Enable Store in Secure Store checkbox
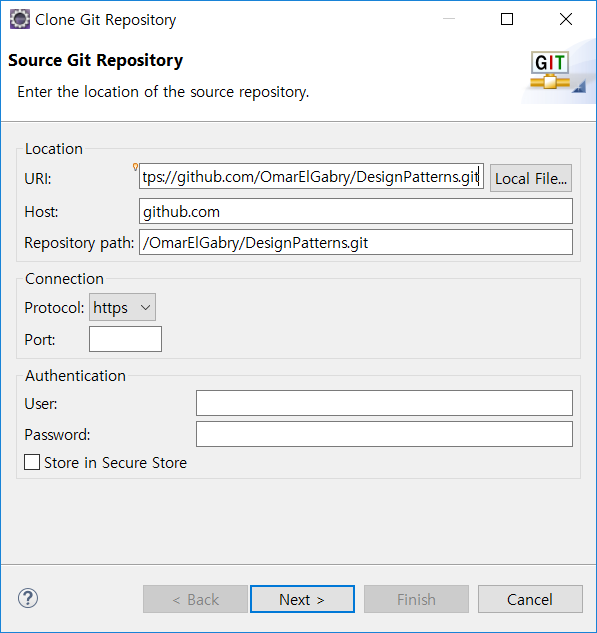Viewport: 597px width, 633px height. pyautogui.click(x=32, y=462)
